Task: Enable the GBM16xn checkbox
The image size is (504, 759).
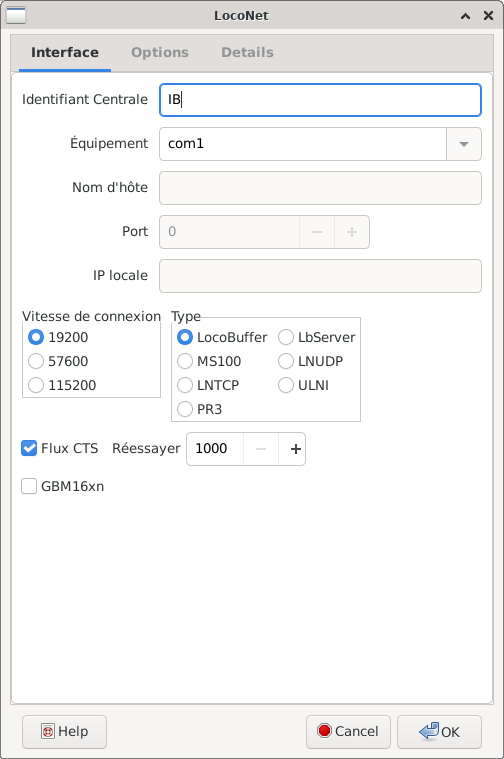Action: click(x=29, y=486)
